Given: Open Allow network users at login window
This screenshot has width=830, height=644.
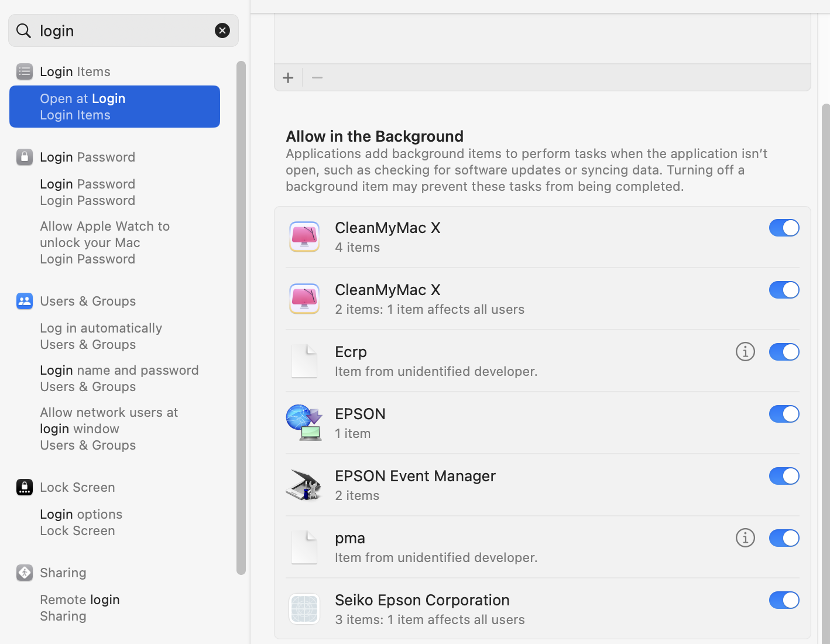Looking at the screenshot, I should click(x=109, y=429).
